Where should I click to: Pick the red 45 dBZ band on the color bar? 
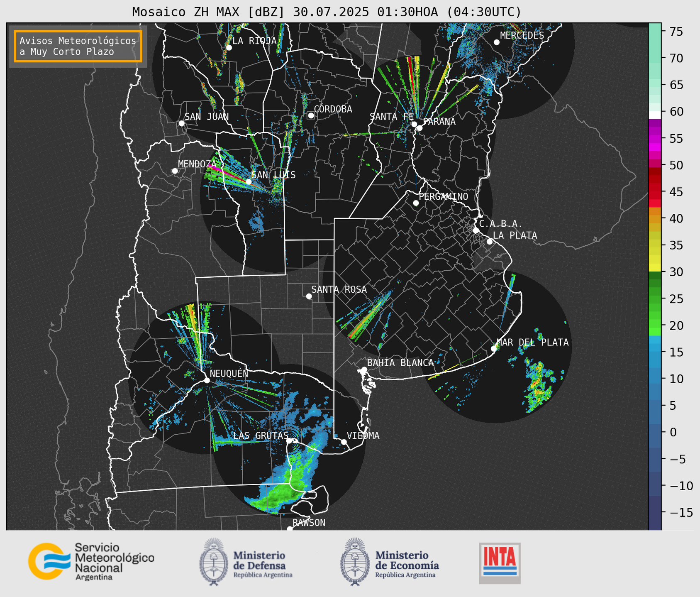coord(655,192)
